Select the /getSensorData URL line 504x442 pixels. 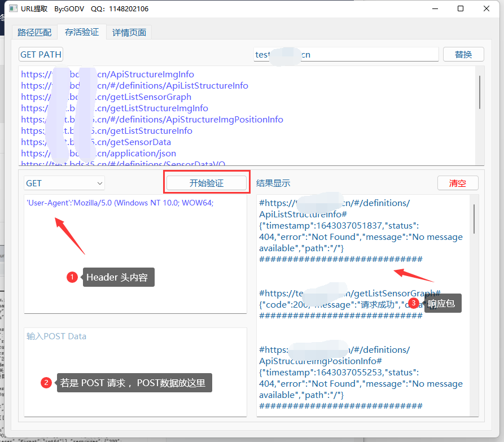96,142
